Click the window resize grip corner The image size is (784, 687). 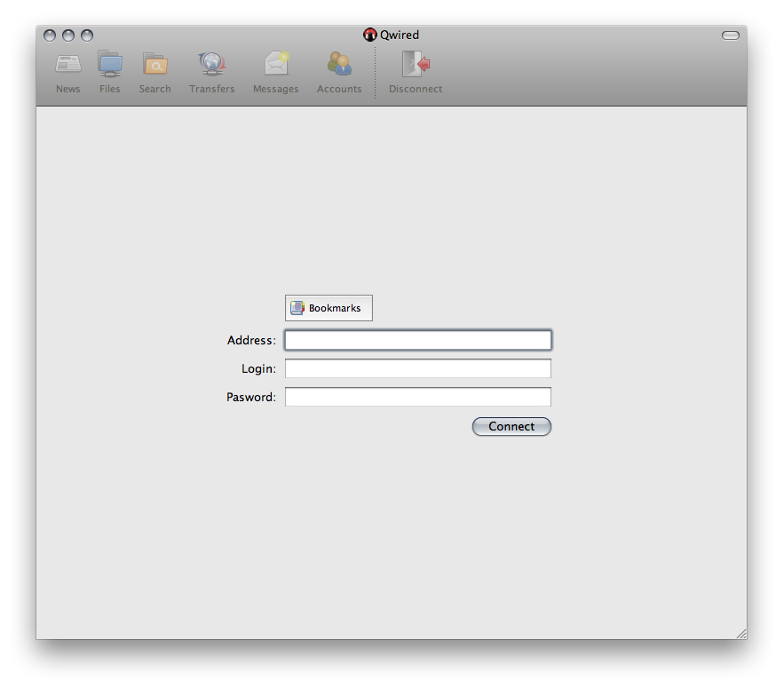click(x=741, y=634)
